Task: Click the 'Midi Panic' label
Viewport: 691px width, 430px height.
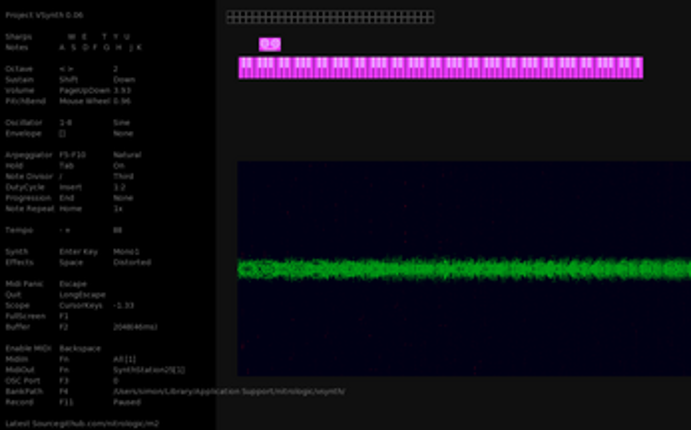Action: [x=24, y=284]
